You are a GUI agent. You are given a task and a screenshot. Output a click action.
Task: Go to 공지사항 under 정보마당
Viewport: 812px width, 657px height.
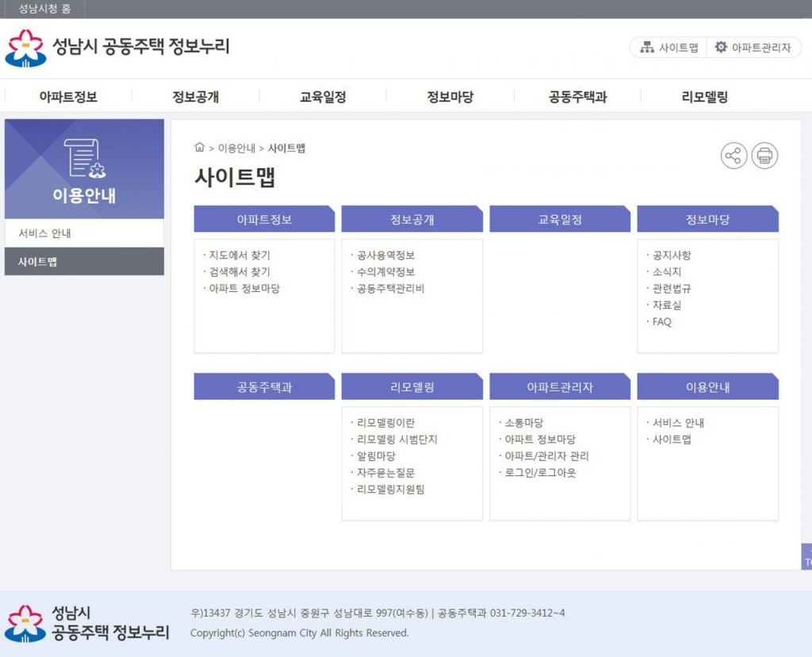pyautogui.click(x=671, y=255)
